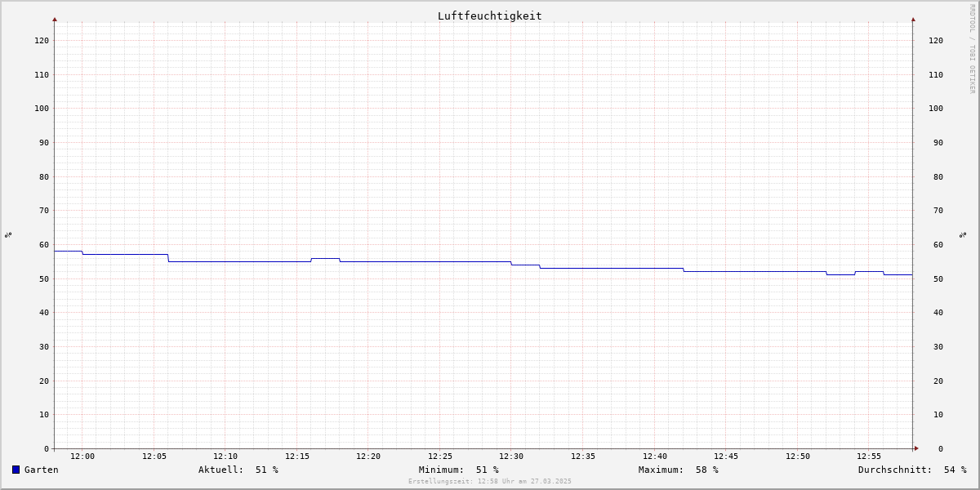Click the 12:50 time axis label
The height and width of the screenshot is (490, 980).
798,457
